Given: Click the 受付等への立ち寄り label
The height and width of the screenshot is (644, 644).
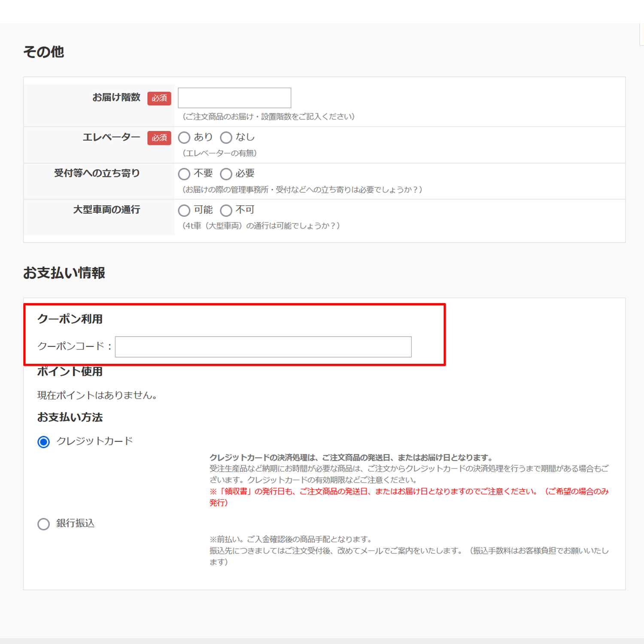Looking at the screenshot, I should tap(97, 173).
